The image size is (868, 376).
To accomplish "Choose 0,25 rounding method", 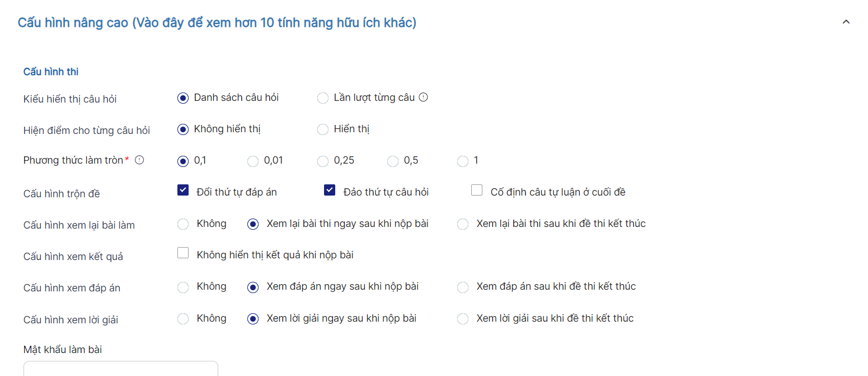I will 323,161.
